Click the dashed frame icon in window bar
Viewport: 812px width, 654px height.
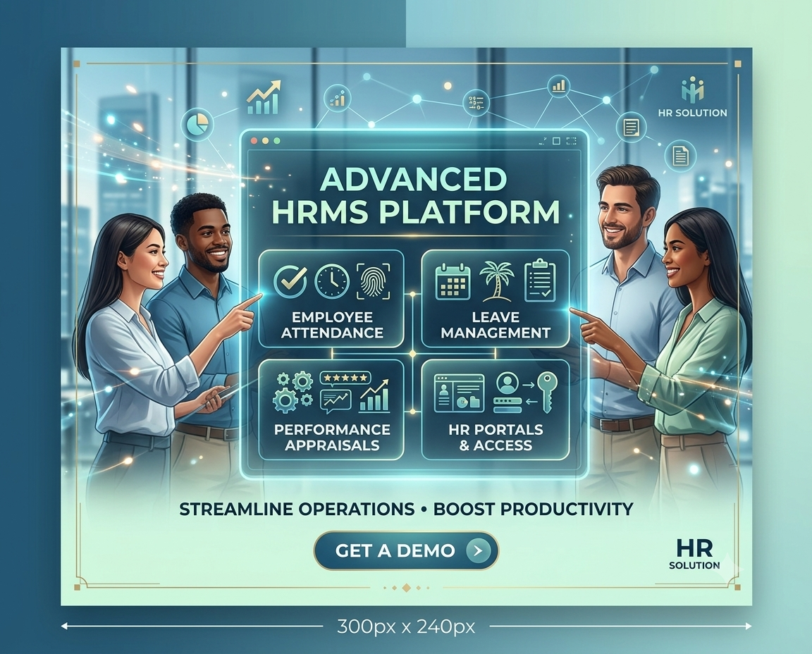pyautogui.click(x=571, y=141)
